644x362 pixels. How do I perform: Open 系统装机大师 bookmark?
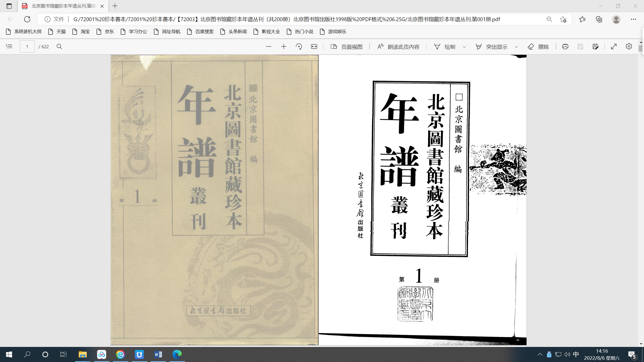click(24, 32)
